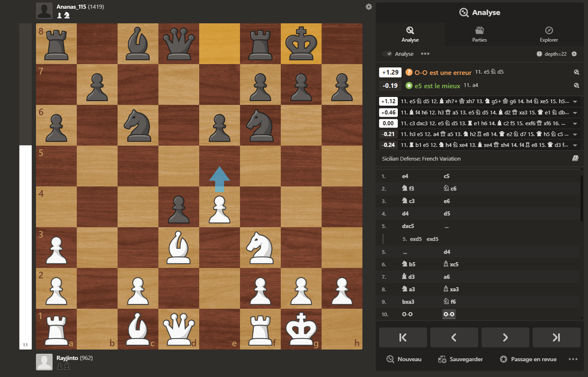This screenshot has width=588, height=377.
Task: Select move 4. d4 in move list
Action: 405,213
